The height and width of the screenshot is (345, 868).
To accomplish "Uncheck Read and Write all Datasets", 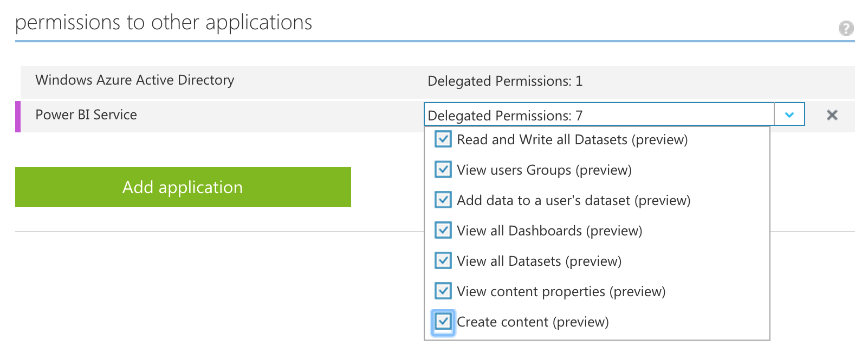I will 443,139.
